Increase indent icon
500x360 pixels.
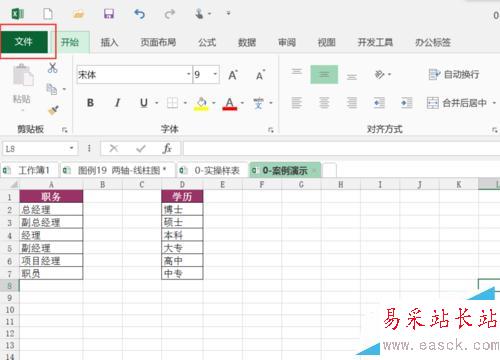406,103
